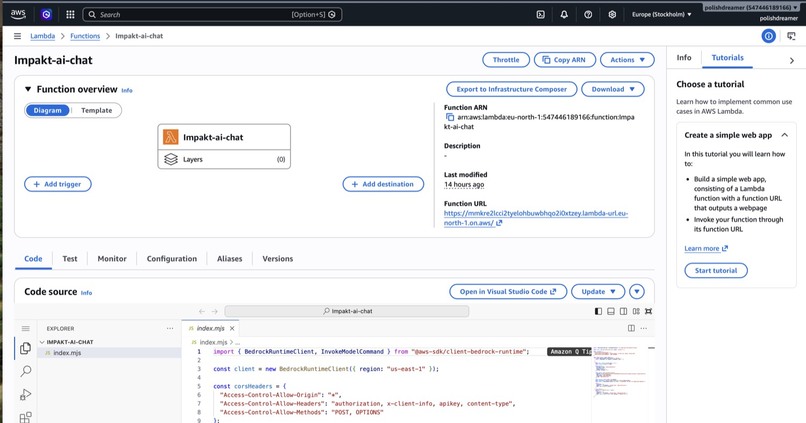
Task: Click the Add trigger button
Action: [58, 184]
